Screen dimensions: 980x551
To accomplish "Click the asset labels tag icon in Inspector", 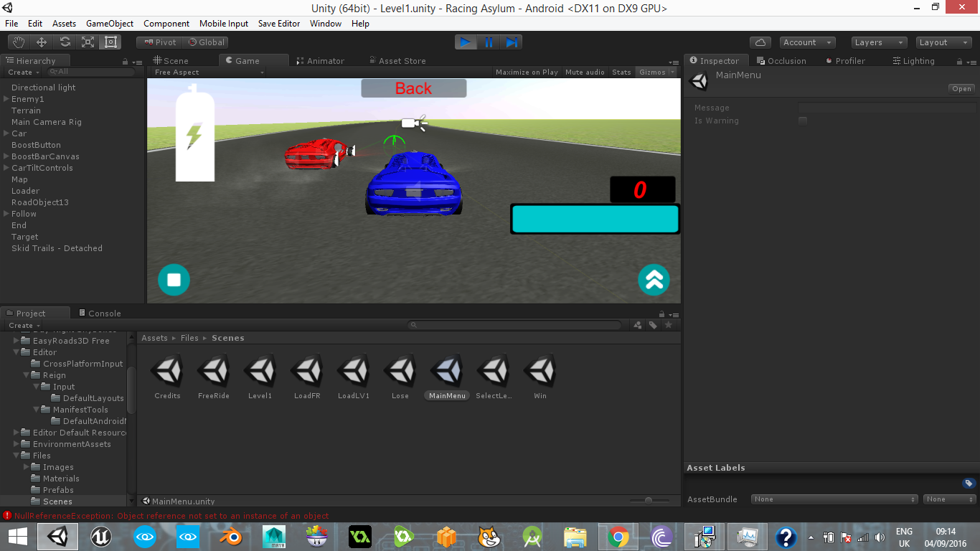I will 969,483.
